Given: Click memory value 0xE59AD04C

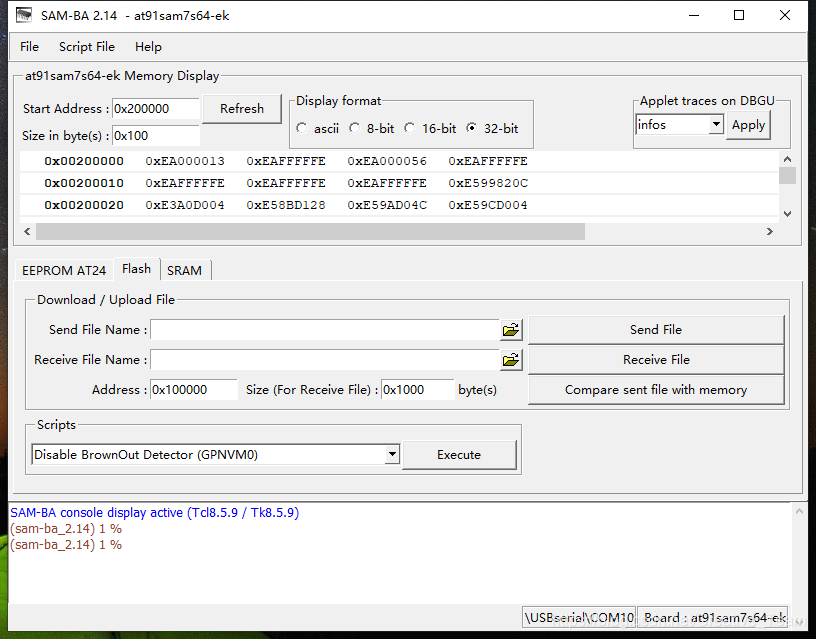Looking at the screenshot, I should tap(387, 205).
